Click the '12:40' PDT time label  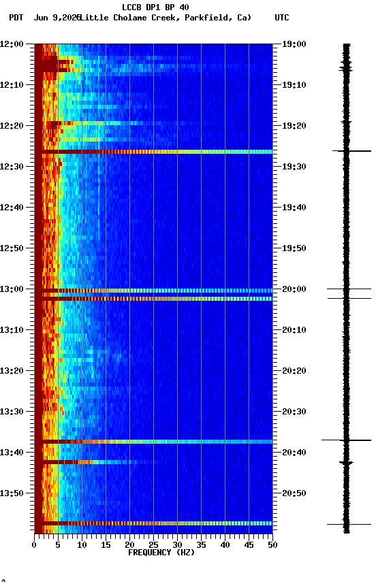pos(12,208)
